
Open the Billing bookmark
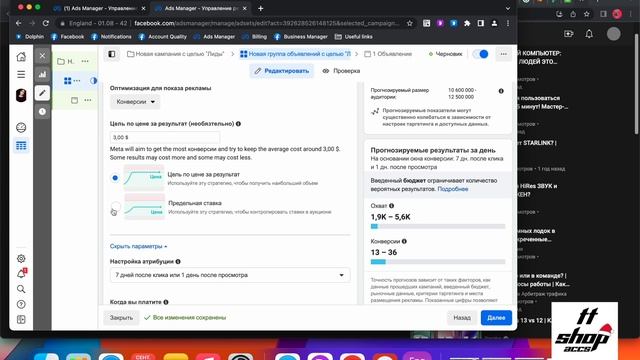254,37
